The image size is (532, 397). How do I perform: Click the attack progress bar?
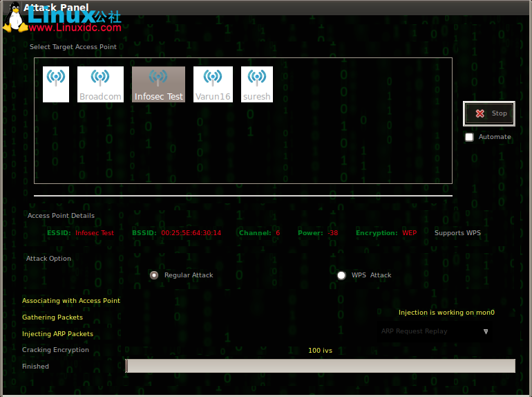pos(320,366)
